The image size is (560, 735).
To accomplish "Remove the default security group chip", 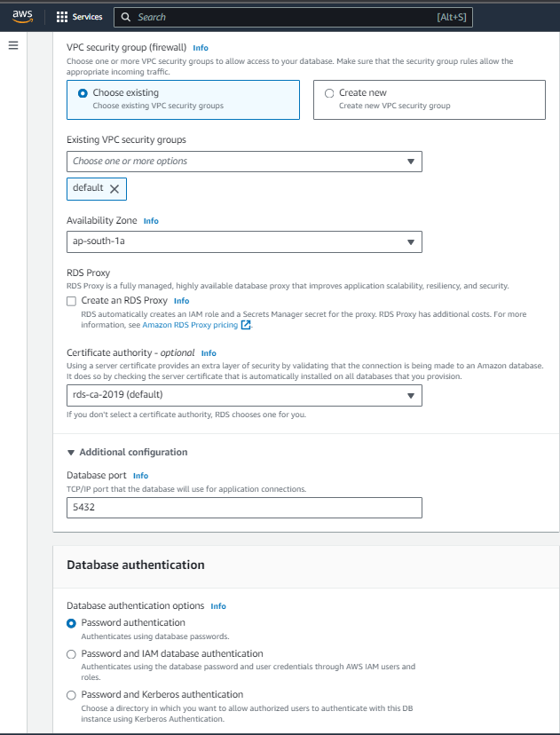I will click(x=115, y=188).
